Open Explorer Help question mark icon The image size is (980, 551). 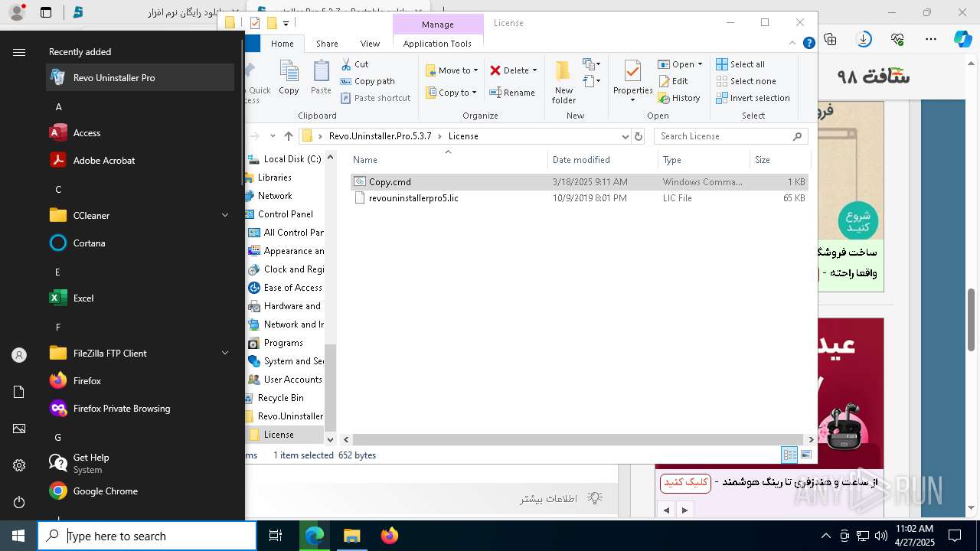click(x=808, y=44)
